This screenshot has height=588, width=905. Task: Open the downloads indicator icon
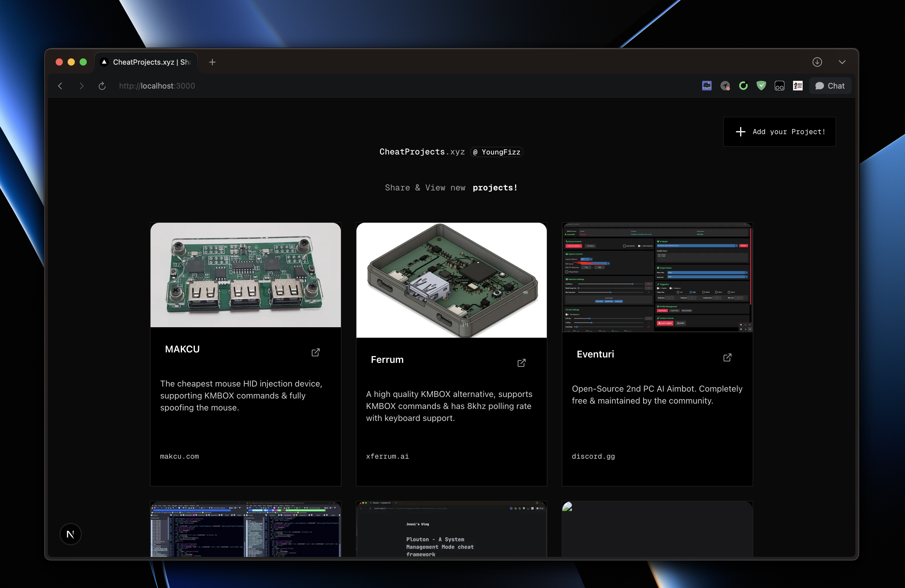point(817,62)
